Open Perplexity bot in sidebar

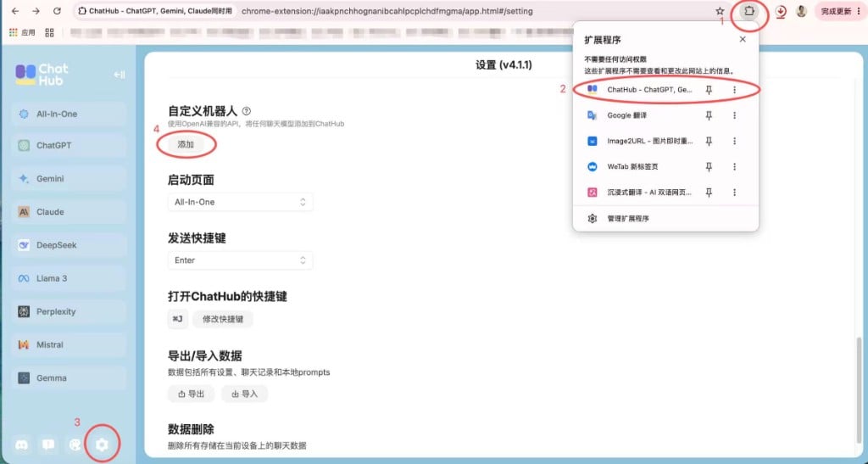tap(69, 311)
